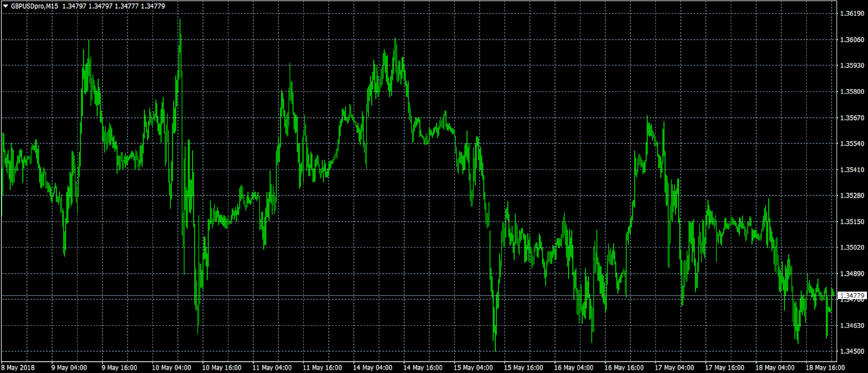The image size is (868, 373).
Task: Click price axis label 1.35930
Action: click(852, 66)
